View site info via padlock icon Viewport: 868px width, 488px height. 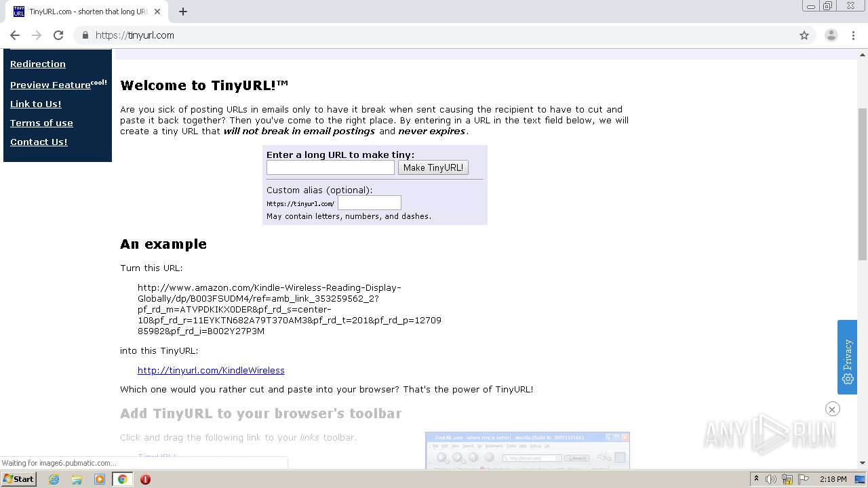(x=85, y=35)
